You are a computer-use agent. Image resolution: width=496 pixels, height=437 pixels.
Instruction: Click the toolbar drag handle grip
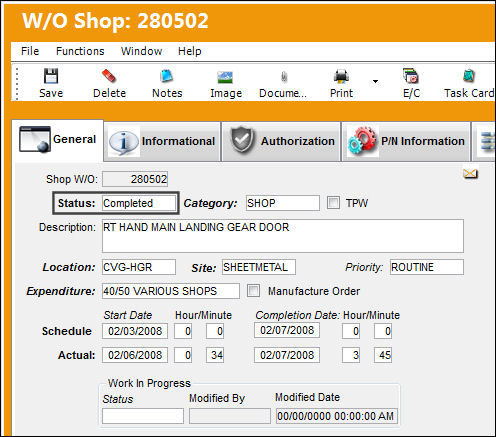point(17,84)
